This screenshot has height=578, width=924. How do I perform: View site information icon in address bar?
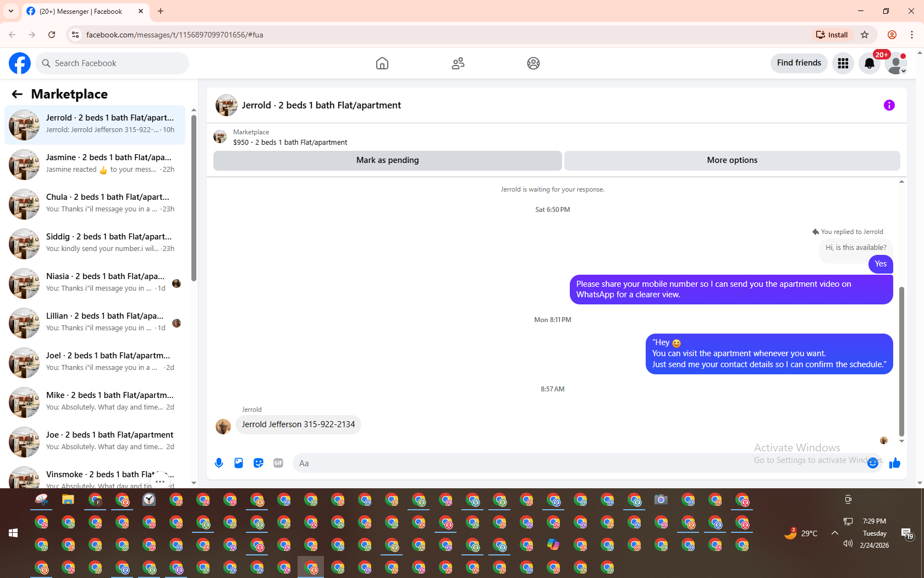(75, 35)
